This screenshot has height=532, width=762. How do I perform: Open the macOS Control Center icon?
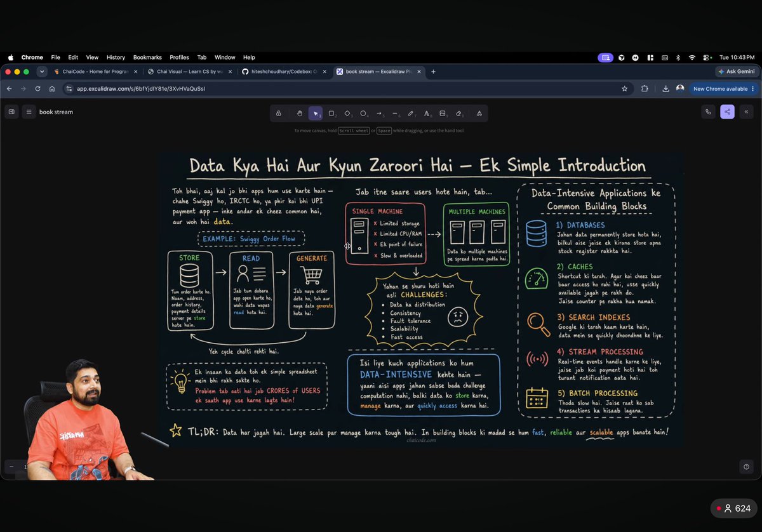point(706,57)
